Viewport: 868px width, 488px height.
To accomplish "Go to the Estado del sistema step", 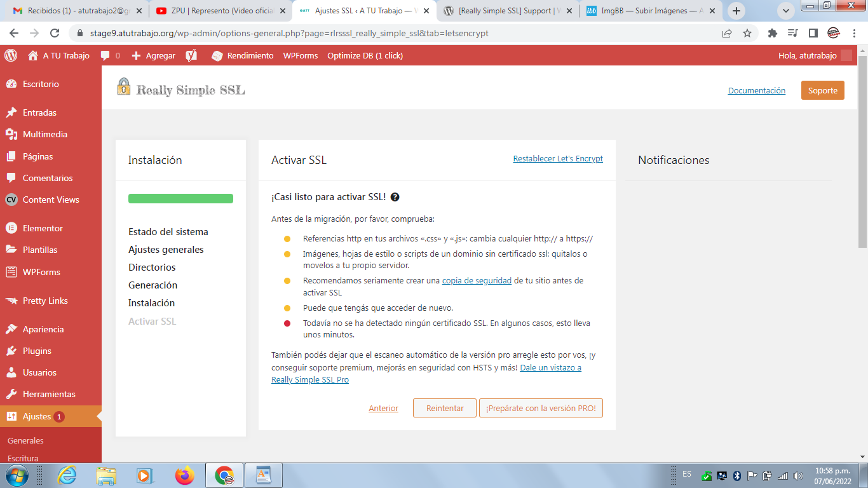I will tap(168, 232).
